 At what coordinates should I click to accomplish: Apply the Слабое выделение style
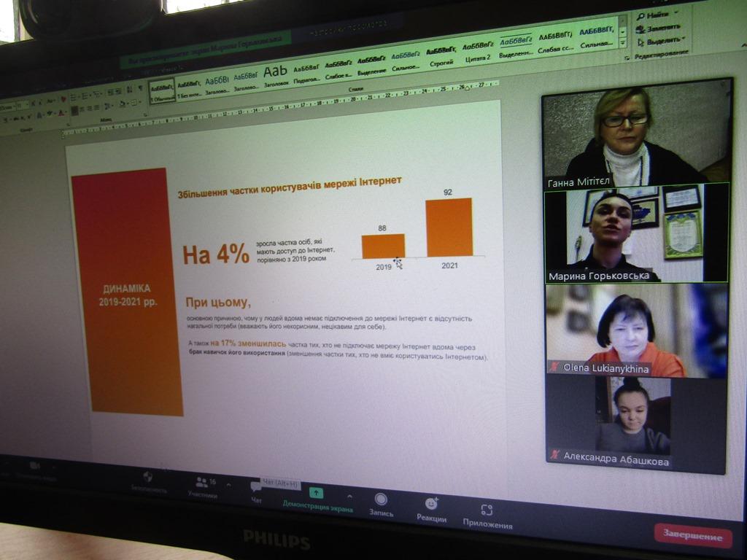pos(338,69)
